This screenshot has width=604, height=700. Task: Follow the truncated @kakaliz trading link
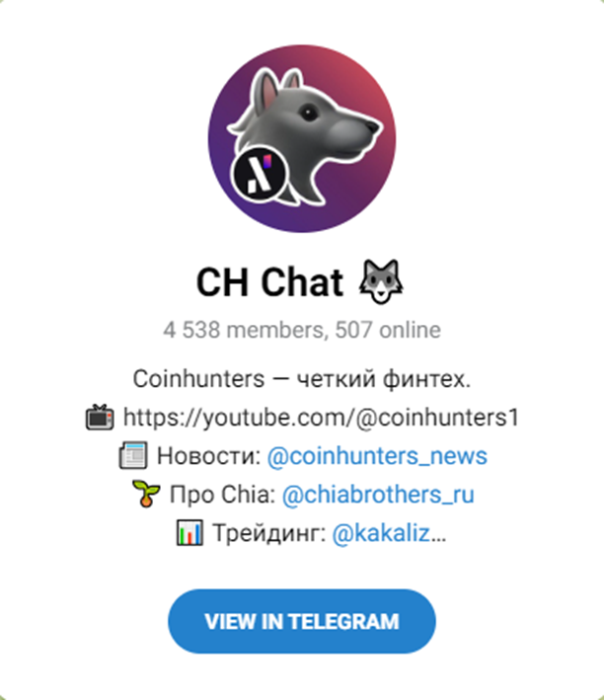point(389,533)
